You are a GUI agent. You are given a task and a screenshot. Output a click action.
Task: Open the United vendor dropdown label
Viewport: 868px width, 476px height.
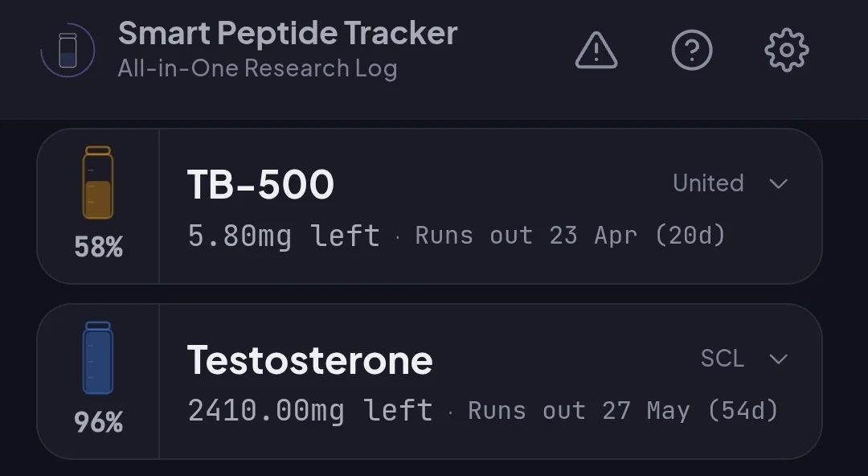708,183
